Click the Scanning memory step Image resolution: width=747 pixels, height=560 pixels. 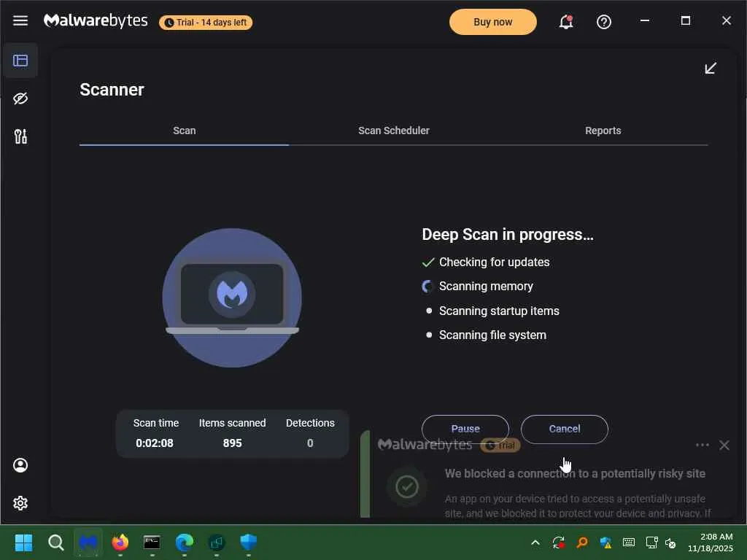pos(477,286)
